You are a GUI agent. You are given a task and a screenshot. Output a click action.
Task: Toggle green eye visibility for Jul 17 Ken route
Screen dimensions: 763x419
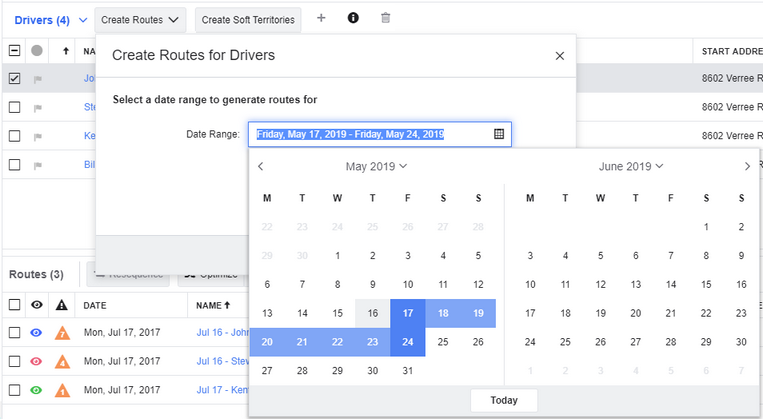click(x=36, y=390)
